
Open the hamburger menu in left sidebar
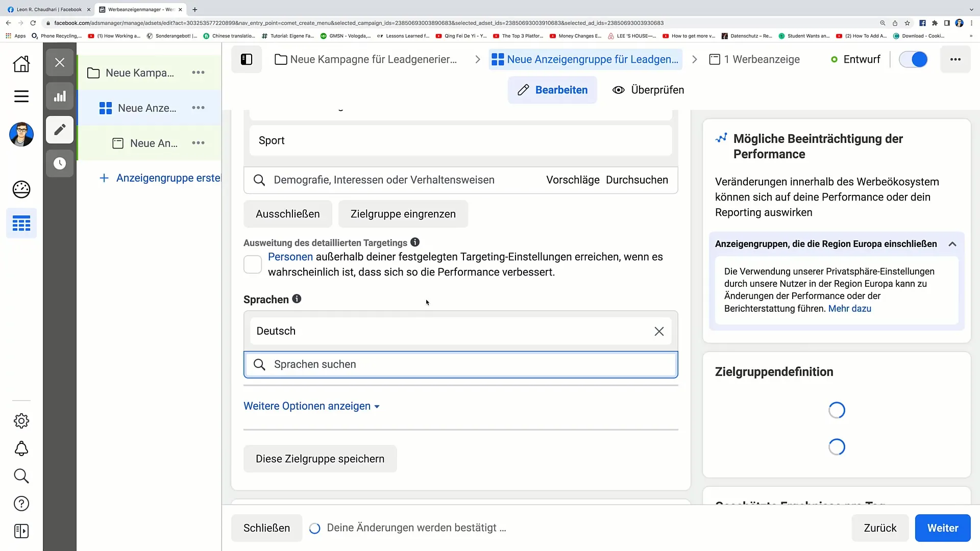click(21, 96)
